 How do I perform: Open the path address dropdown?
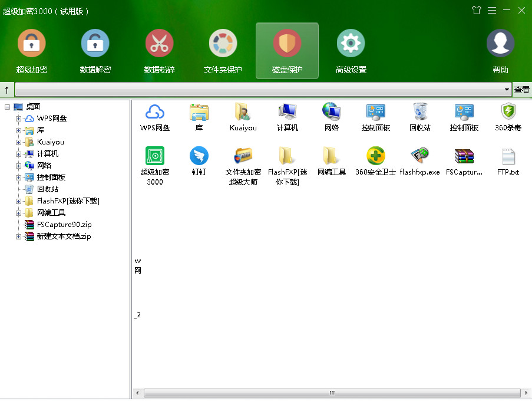507,90
